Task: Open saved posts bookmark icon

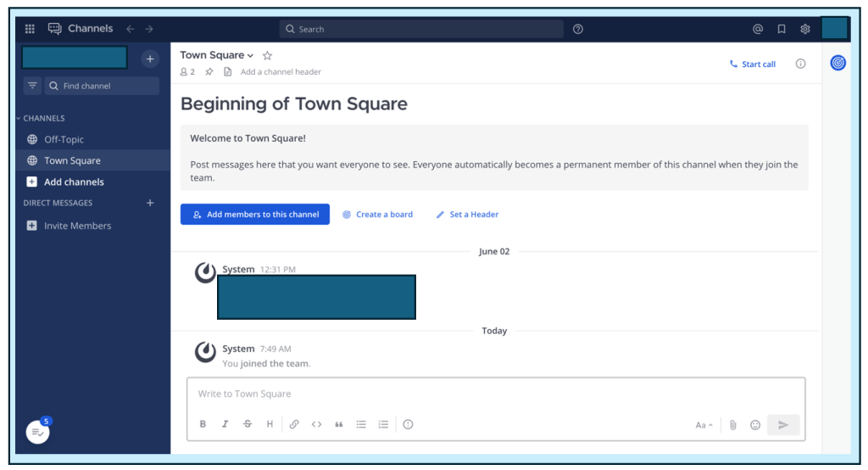Action: [x=782, y=29]
